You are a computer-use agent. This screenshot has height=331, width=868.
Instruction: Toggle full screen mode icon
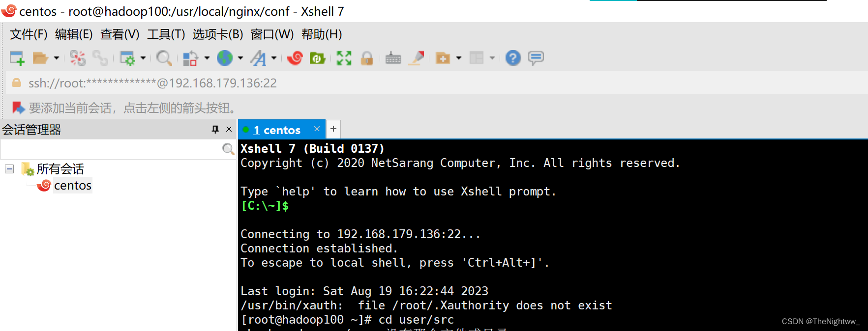click(344, 58)
